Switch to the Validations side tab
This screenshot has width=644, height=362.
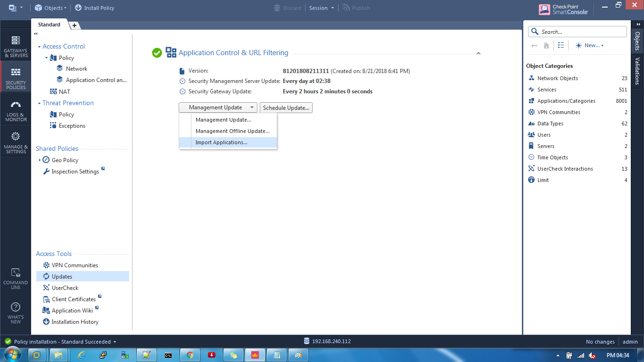[637, 71]
